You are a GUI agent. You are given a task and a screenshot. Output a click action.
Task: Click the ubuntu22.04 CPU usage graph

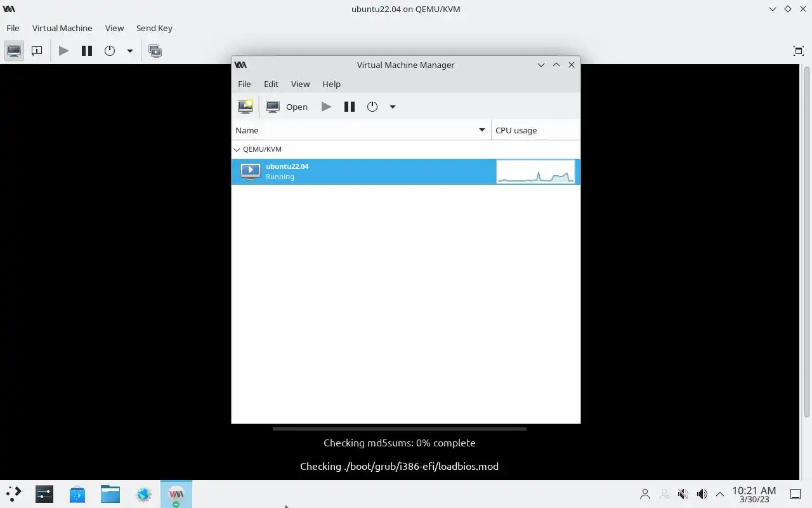535,171
